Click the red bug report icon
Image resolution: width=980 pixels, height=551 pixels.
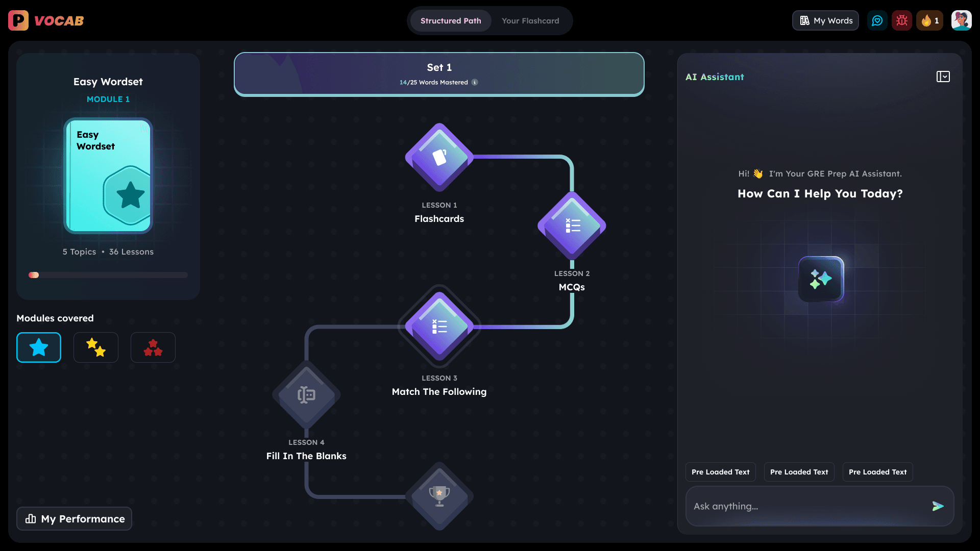tap(902, 21)
